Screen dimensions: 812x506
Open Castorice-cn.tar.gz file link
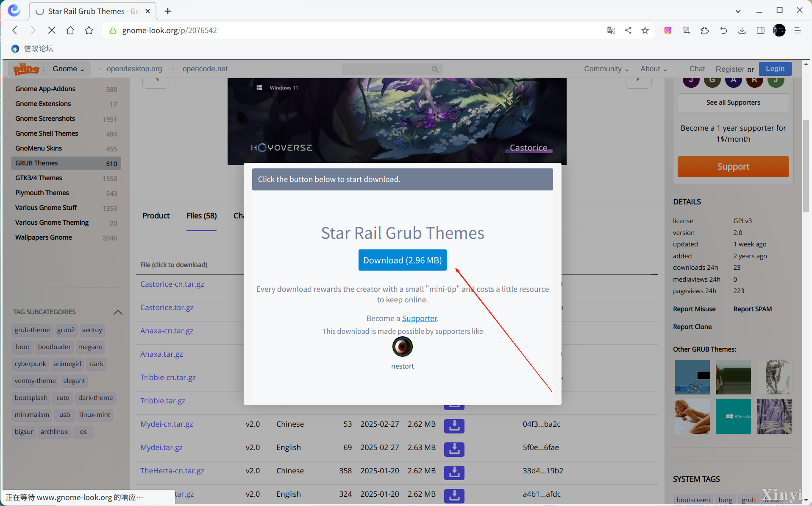(x=172, y=284)
